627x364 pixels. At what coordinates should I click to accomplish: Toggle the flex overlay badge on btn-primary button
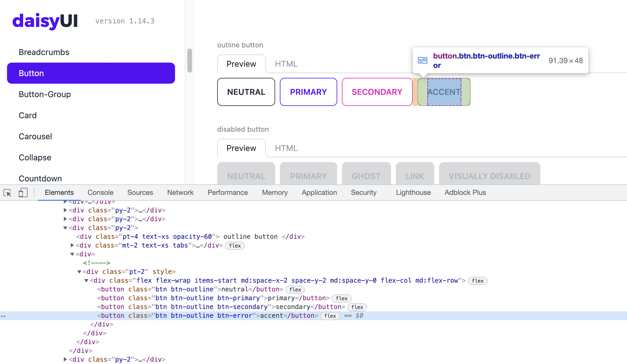[x=341, y=298]
